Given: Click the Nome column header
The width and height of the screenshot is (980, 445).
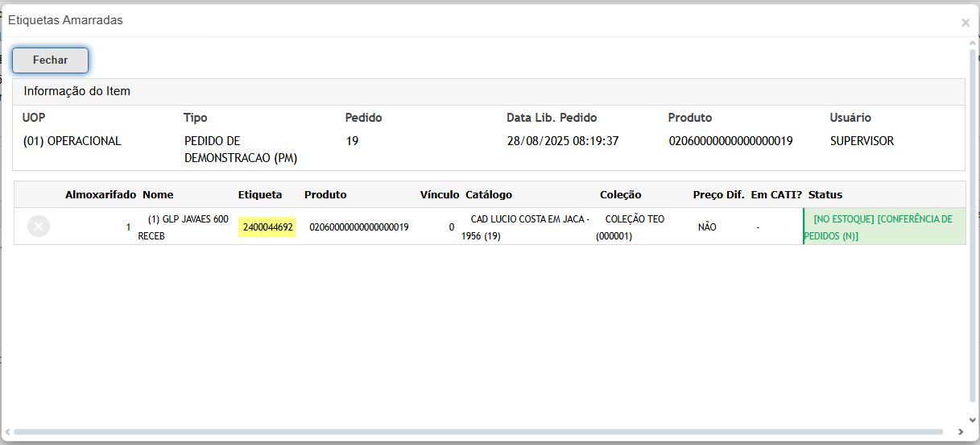Looking at the screenshot, I should click(158, 195).
